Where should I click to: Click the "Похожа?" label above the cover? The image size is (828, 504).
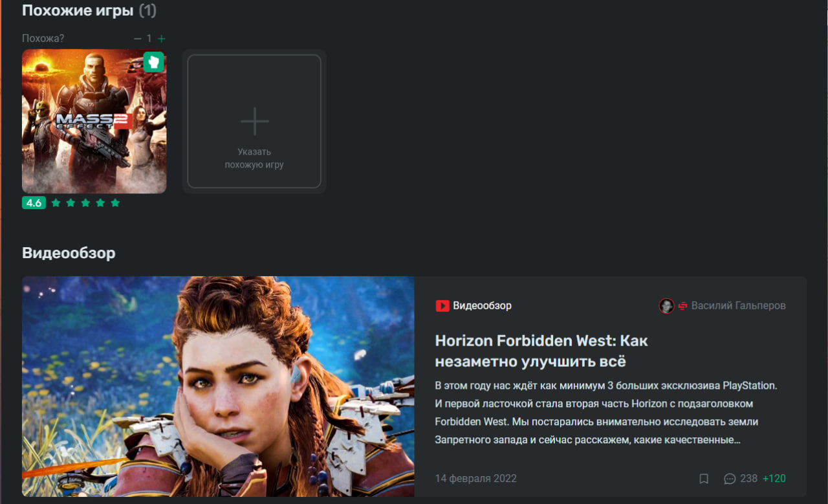coord(43,39)
